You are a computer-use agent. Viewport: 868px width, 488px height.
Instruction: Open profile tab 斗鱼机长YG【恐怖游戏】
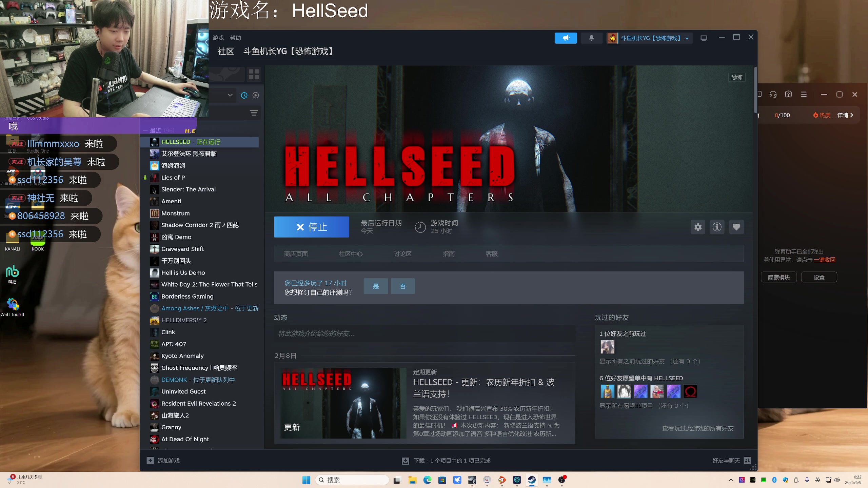pos(289,51)
